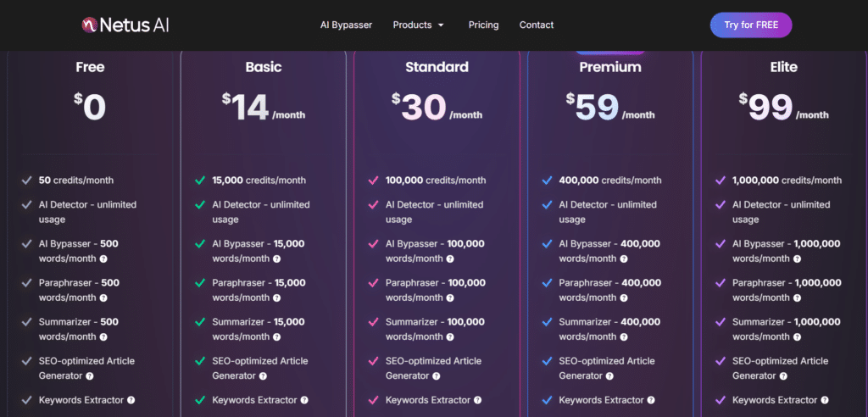The width and height of the screenshot is (868, 417).
Task: Select the Elite plan heading
Action: point(783,67)
